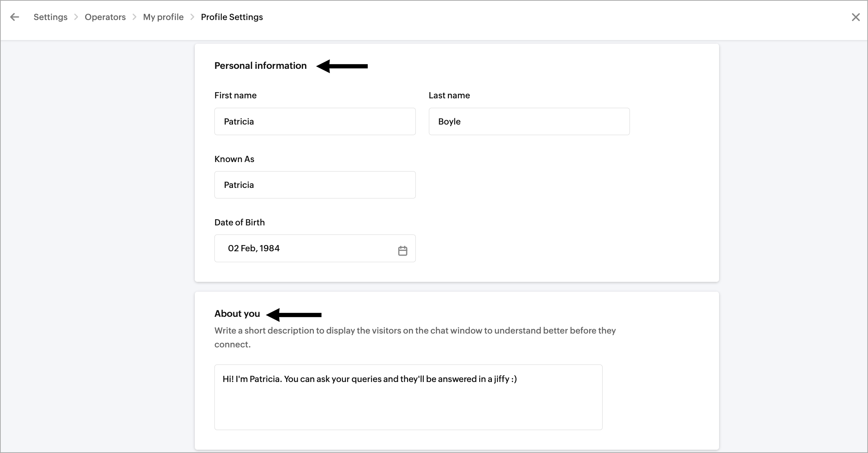Close the Profile Settings page
868x453 pixels.
tap(856, 17)
